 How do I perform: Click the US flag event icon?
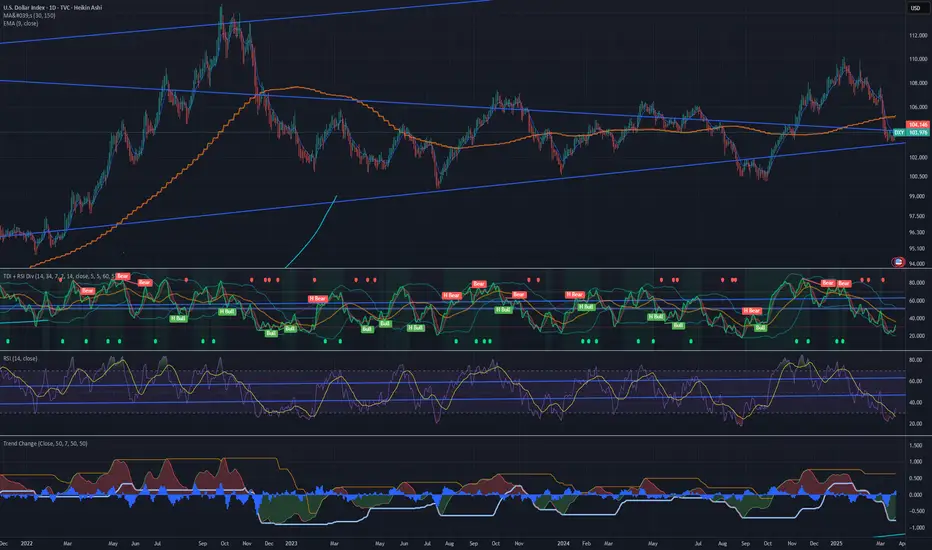tap(898, 262)
